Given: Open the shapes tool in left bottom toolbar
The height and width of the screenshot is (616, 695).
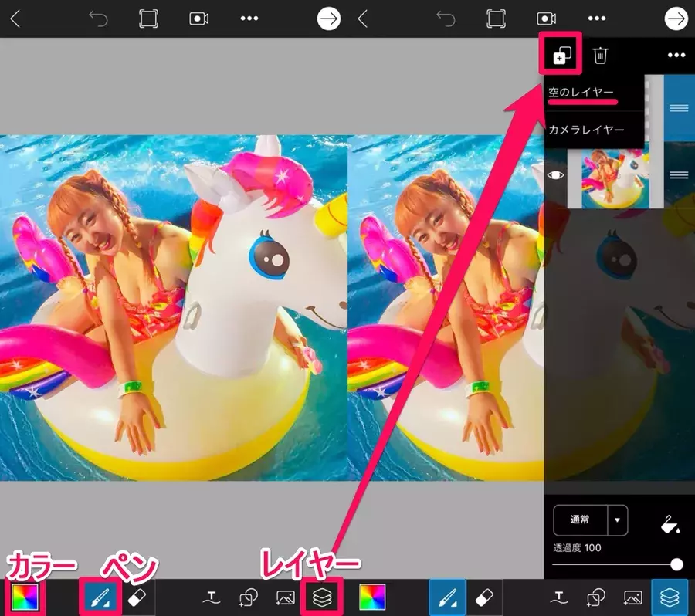Looking at the screenshot, I should point(249,597).
